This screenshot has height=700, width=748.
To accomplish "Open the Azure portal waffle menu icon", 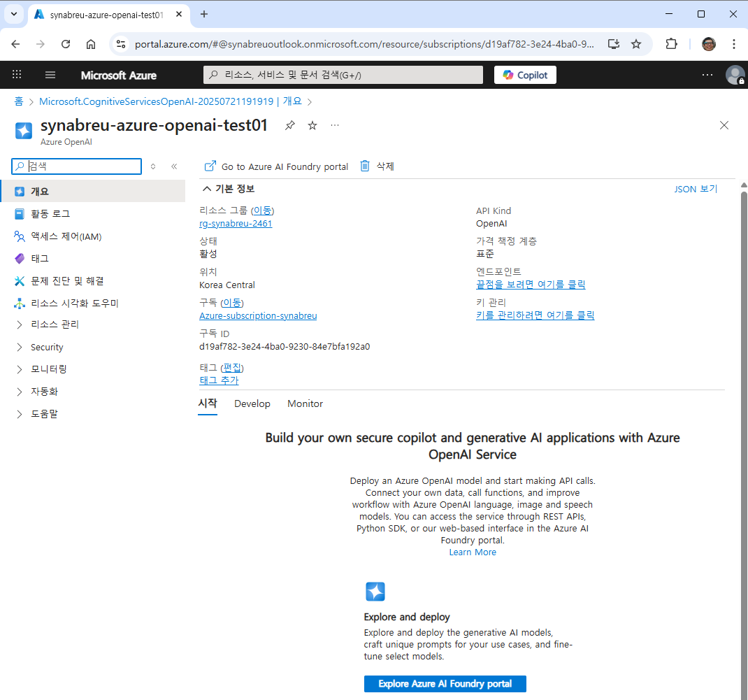I will pyautogui.click(x=17, y=74).
